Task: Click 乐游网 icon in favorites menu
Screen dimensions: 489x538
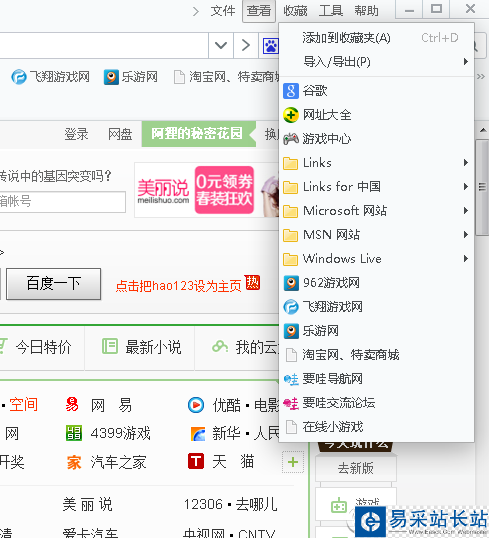Action: click(x=291, y=331)
